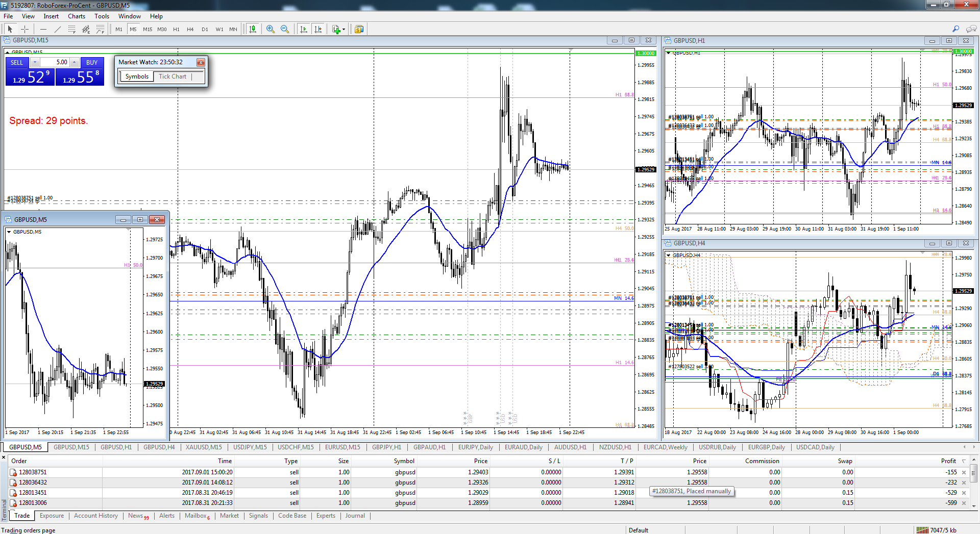Switch timeframe to H4
980x534 pixels.
190,29
